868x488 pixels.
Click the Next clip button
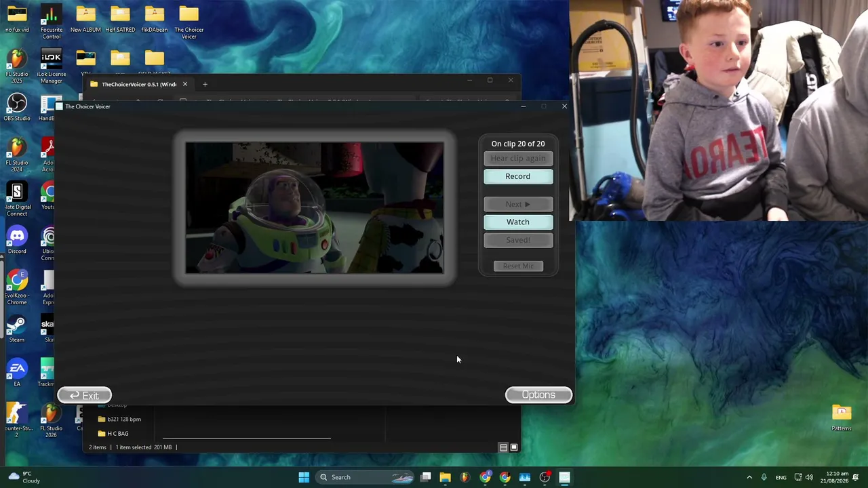point(518,204)
